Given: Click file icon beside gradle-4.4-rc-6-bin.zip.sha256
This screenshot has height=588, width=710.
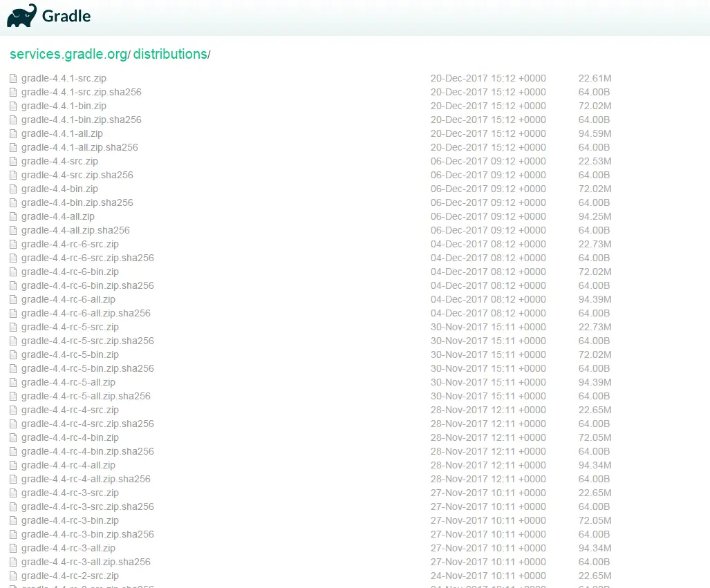Looking at the screenshot, I should tap(13, 285).
